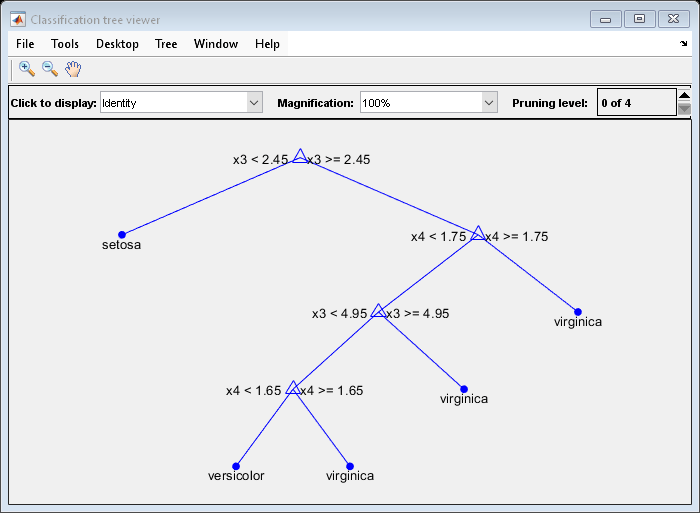This screenshot has width=700, height=513.
Task: Select the setosa leaf node
Action: click(x=122, y=234)
